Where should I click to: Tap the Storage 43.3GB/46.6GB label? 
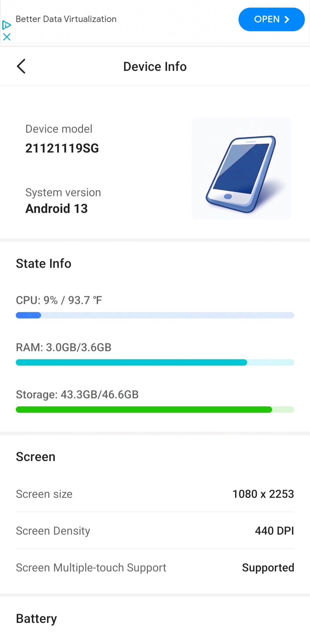[77, 394]
